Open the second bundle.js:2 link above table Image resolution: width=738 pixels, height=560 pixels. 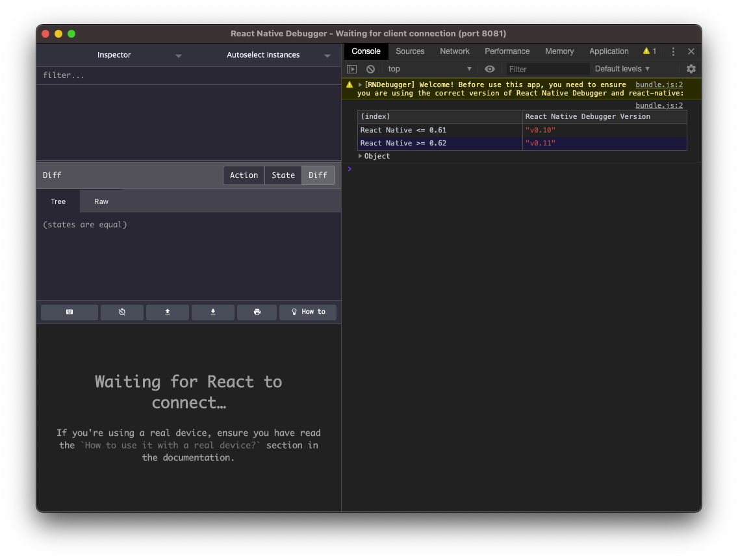click(x=659, y=105)
